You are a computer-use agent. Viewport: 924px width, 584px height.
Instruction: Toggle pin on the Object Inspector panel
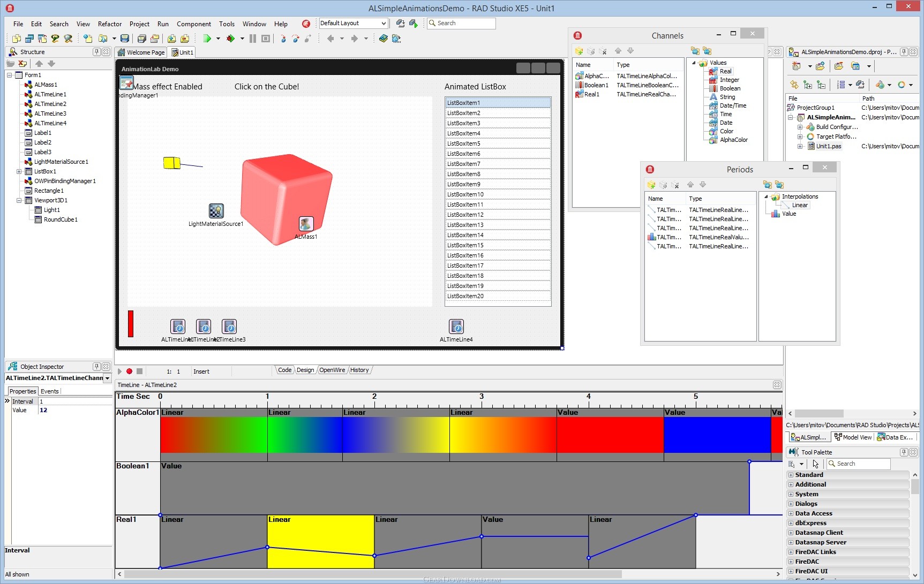click(x=96, y=367)
